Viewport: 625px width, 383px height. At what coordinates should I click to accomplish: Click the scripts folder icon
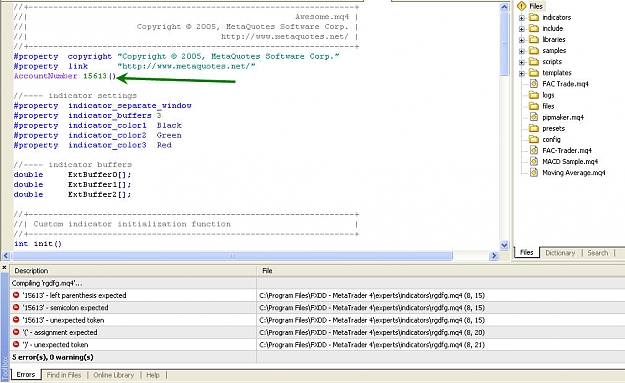point(534,62)
